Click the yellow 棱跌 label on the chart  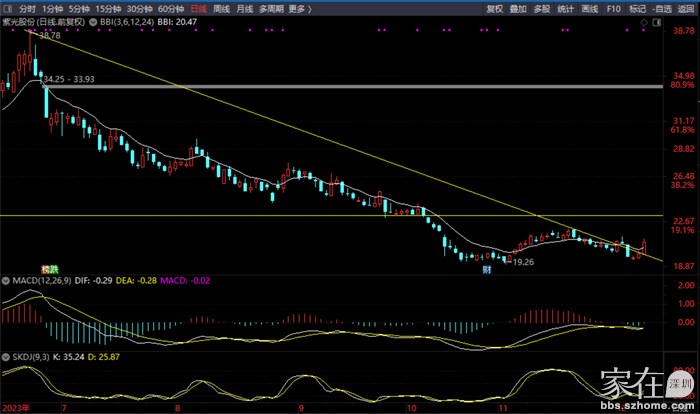49,269
